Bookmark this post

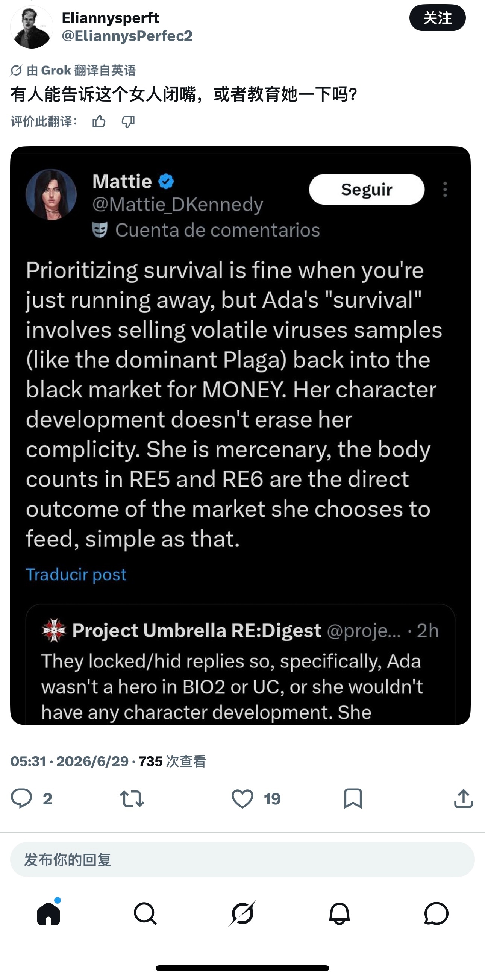pos(353,798)
